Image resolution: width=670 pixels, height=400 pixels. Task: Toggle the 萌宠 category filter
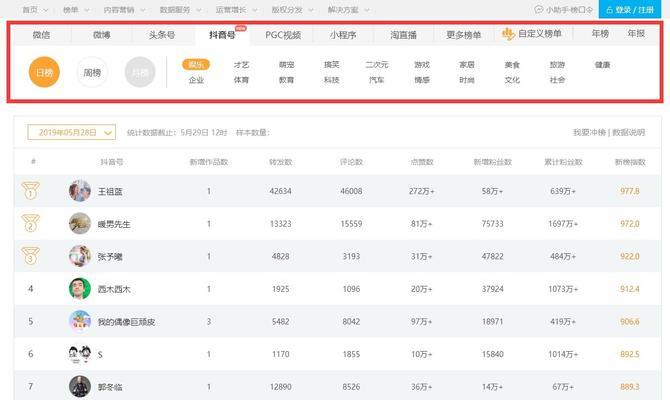[x=286, y=65]
